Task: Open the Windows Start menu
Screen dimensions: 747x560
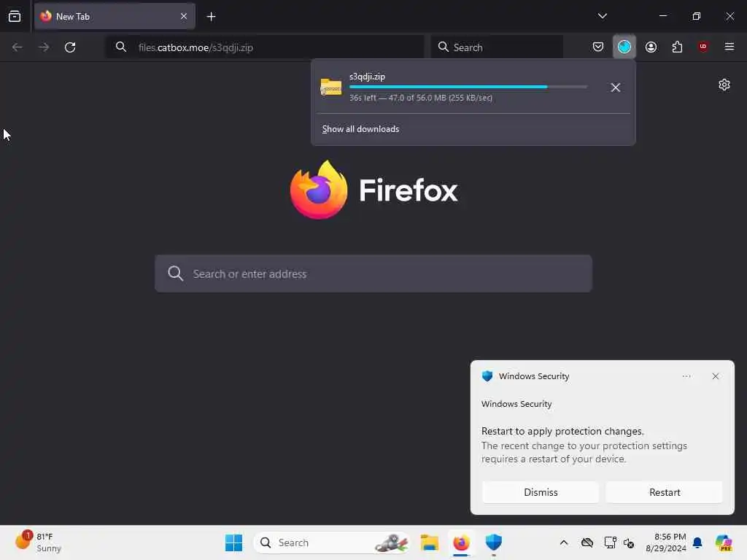Action: pyautogui.click(x=233, y=542)
